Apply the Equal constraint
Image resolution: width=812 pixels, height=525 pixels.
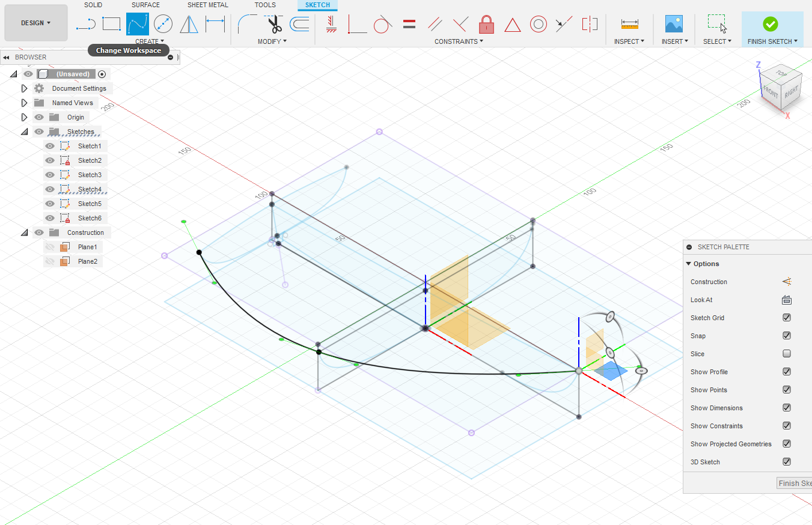[409, 24]
